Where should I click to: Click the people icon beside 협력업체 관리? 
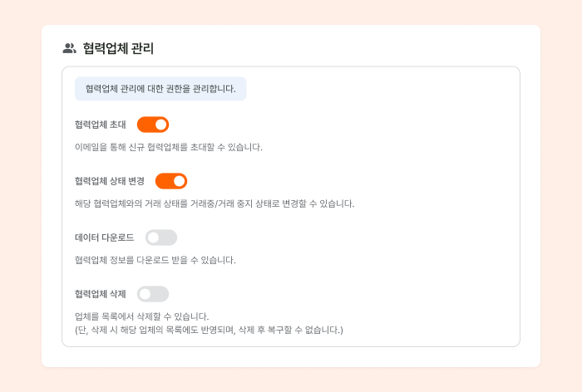[x=69, y=48]
